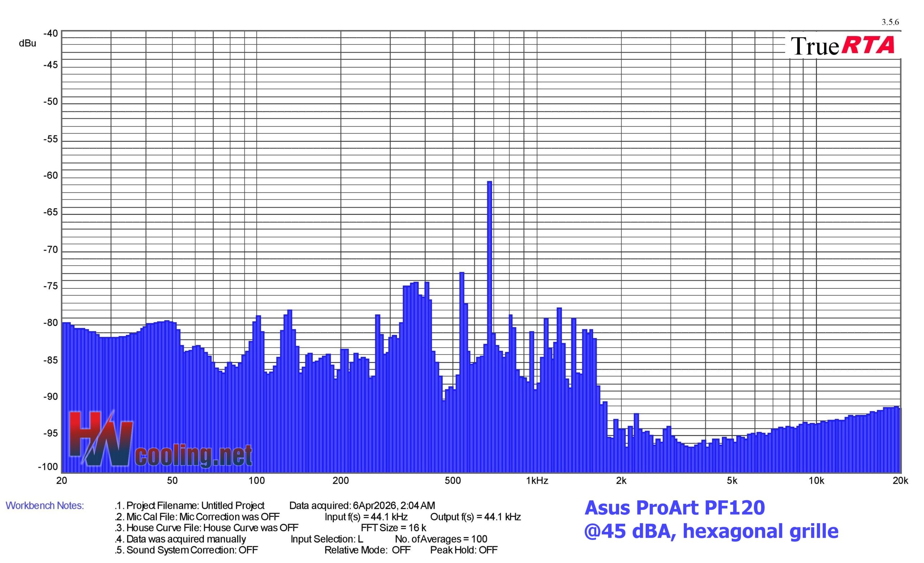The image size is (924, 563).
Task: Click the Mic Cal File note line
Action: pyautogui.click(x=197, y=517)
